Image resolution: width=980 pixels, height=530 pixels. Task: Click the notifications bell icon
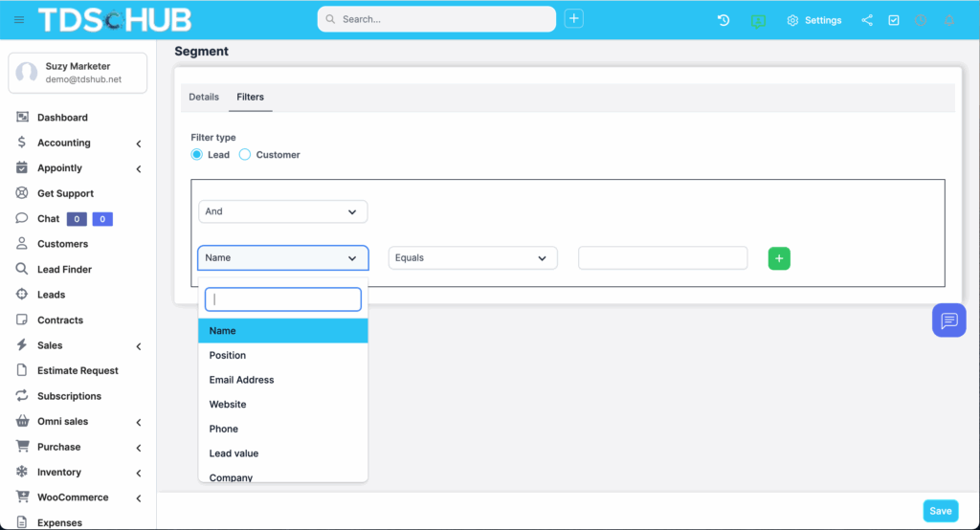click(x=949, y=20)
